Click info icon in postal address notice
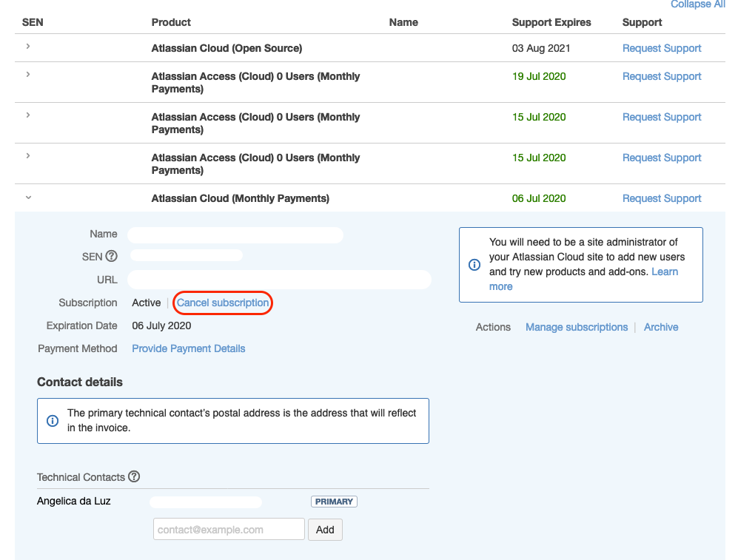This screenshot has width=738, height=560. tap(53, 420)
